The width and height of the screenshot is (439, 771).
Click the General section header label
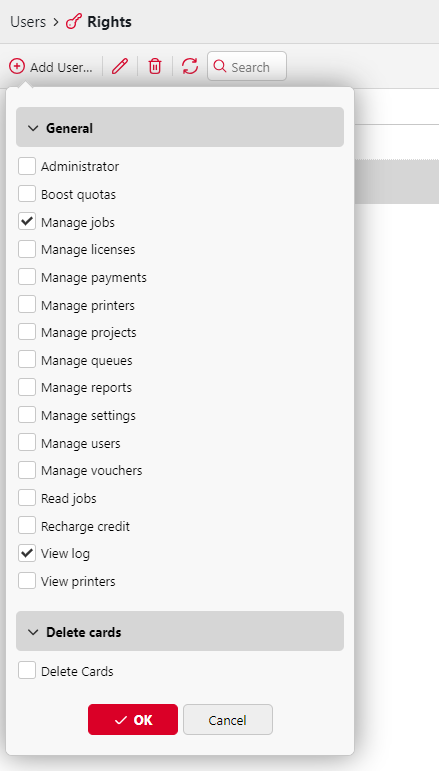coord(69,128)
